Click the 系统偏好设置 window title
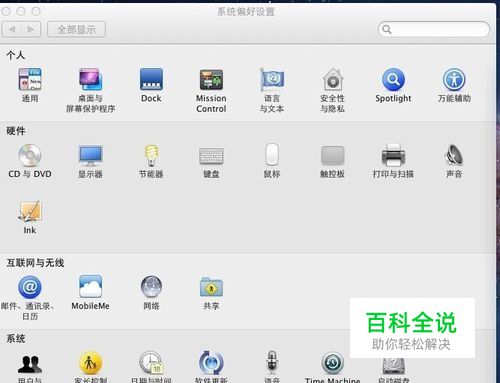Screen dimensions: 500x383 (x=246, y=12)
